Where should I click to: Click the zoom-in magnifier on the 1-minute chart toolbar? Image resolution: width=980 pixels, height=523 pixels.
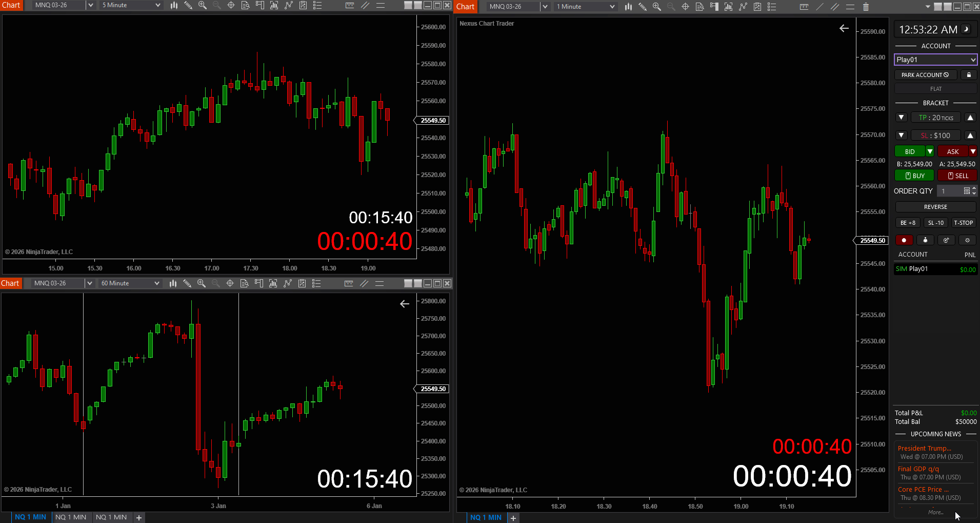656,7
